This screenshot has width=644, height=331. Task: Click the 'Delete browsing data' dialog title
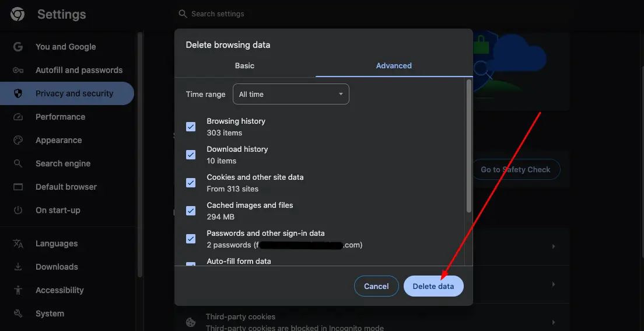click(x=228, y=45)
